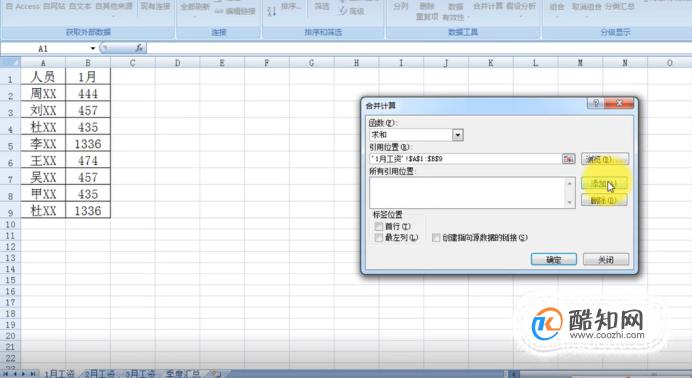Click the collapse-dialog range selector icon
This screenshot has width=692, height=378.
click(x=568, y=159)
